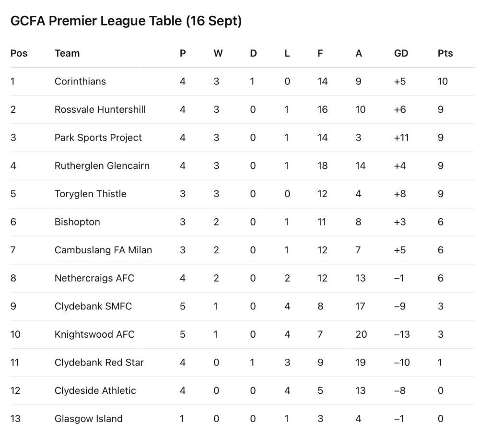Select the Corinthians team name

tap(80, 82)
